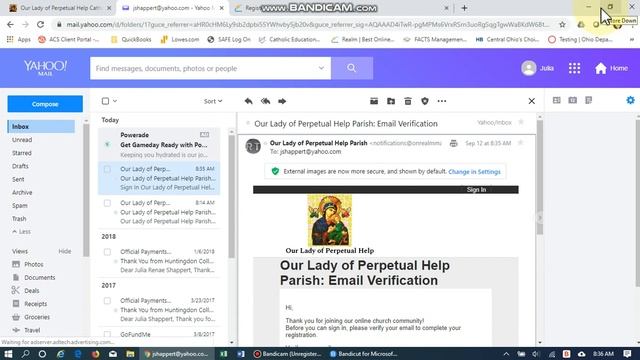Star the email subject header

click(521, 122)
